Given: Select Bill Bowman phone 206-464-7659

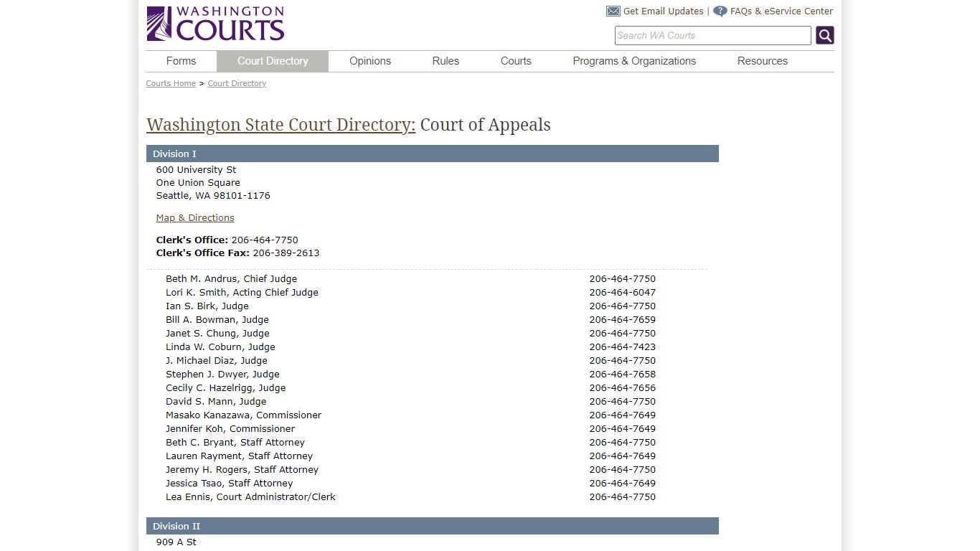Looking at the screenshot, I should tap(623, 320).
